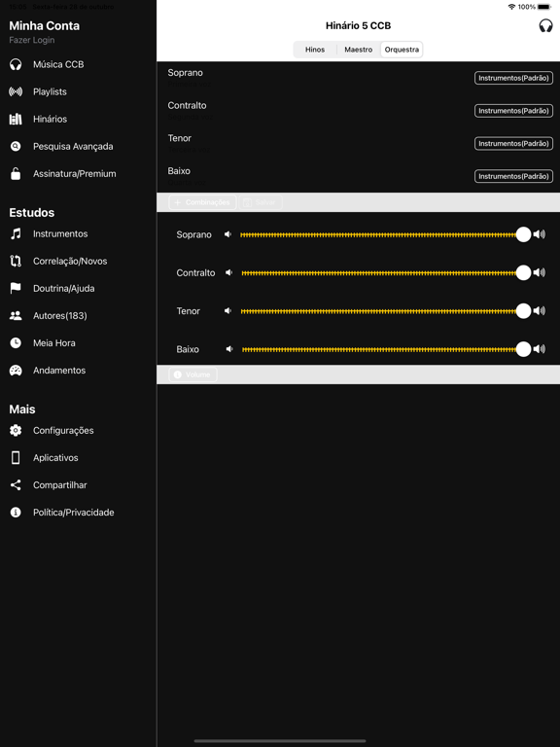Viewport: 560px width, 747px height.
Task: Open Soprano Instrumentos(Padrão) selector
Action: [513, 78]
